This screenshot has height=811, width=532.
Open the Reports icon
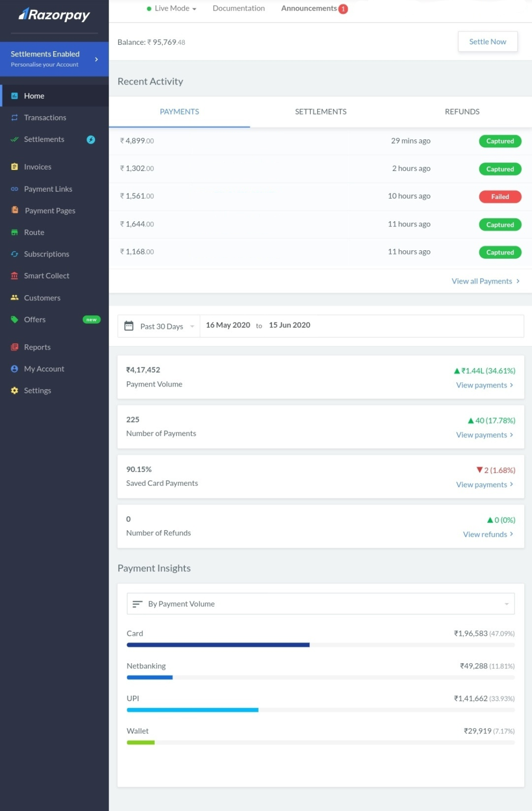point(15,347)
